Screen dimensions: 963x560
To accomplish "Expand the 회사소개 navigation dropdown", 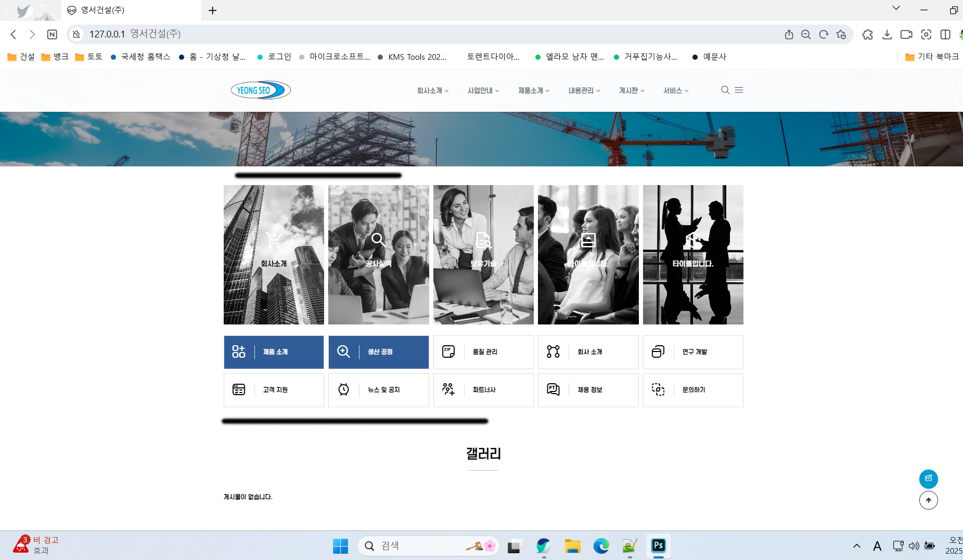I will tap(432, 90).
